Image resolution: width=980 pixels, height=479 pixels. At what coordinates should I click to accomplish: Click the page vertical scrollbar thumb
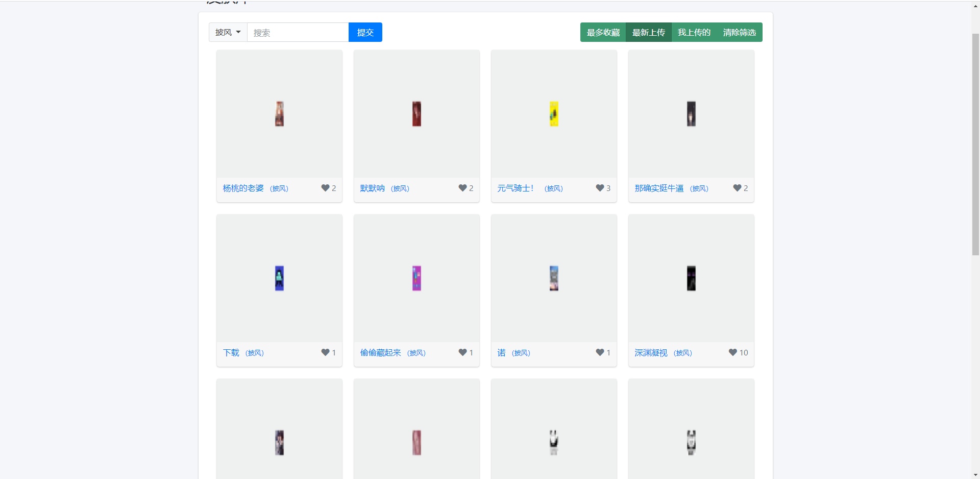pyautogui.click(x=975, y=145)
